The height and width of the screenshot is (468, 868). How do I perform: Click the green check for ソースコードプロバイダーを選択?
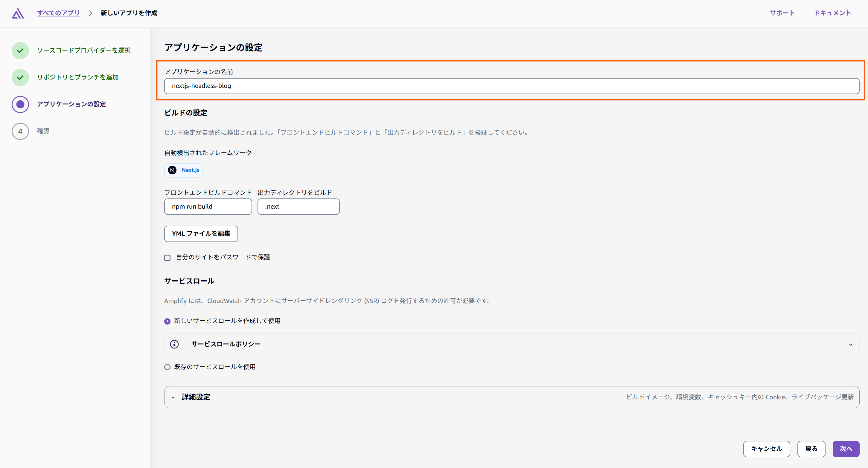(x=20, y=50)
